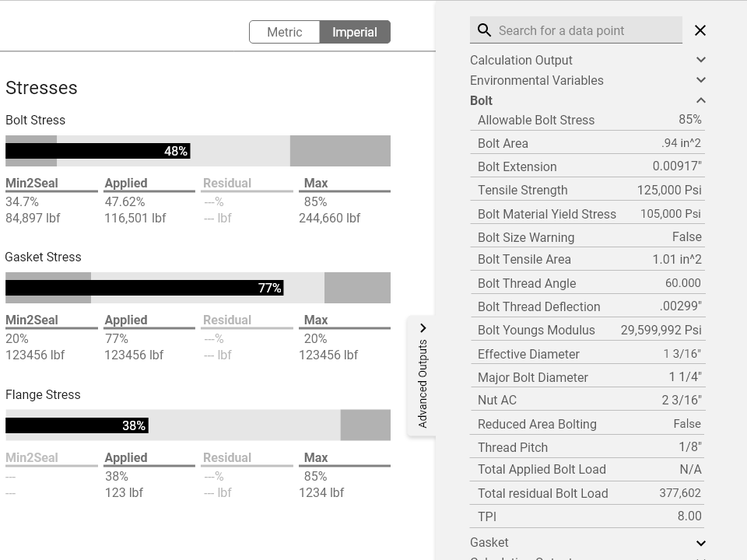Switch units to Metric
Viewport: 747px width, 560px height.
(285, 32)
